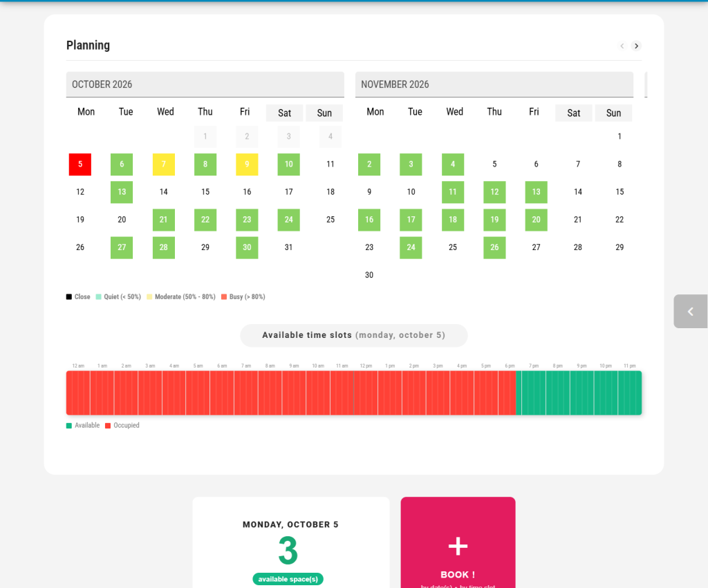708x588 pixels.
Task: Click the 11 pm available slot in the timeline
Action: [630, 392]
